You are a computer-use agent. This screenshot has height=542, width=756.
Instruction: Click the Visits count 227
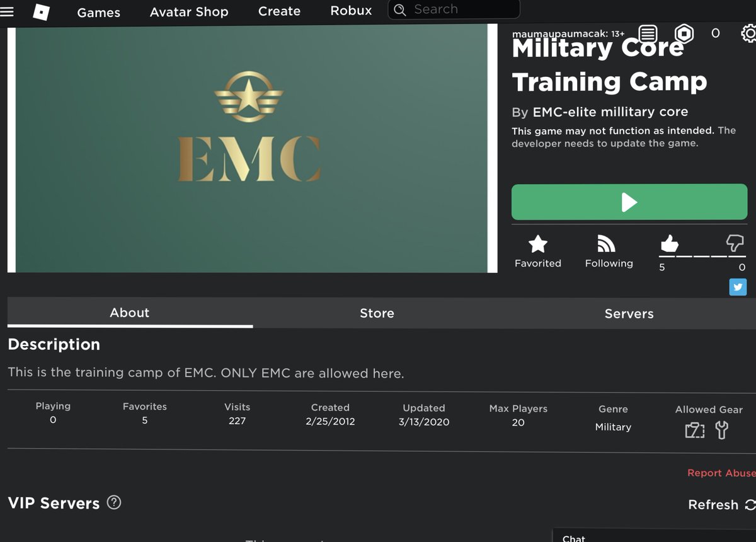pos(237,421)
